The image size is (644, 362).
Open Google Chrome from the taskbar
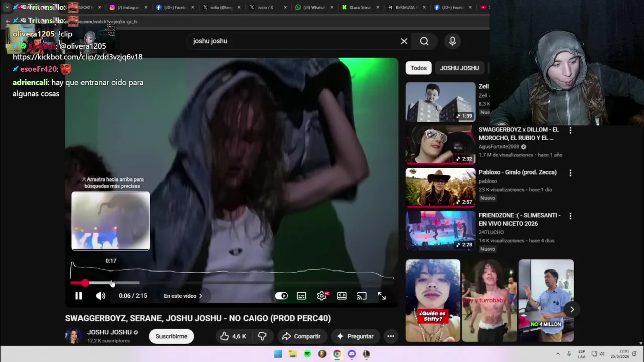[337, 354]
